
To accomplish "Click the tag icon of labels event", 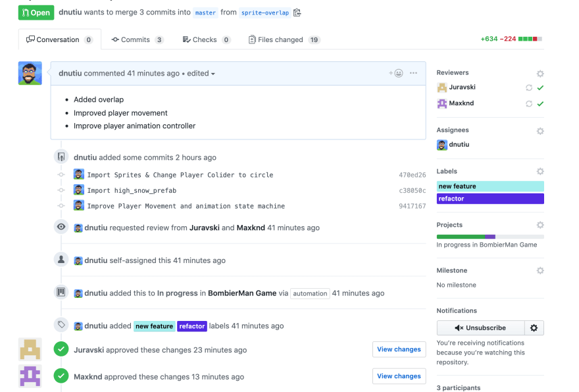I will [61, 325].
